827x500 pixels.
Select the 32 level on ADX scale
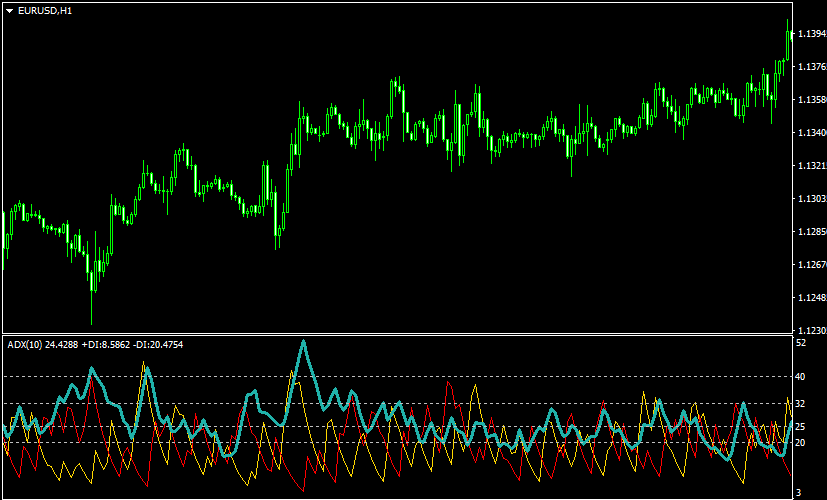point(801,404)
